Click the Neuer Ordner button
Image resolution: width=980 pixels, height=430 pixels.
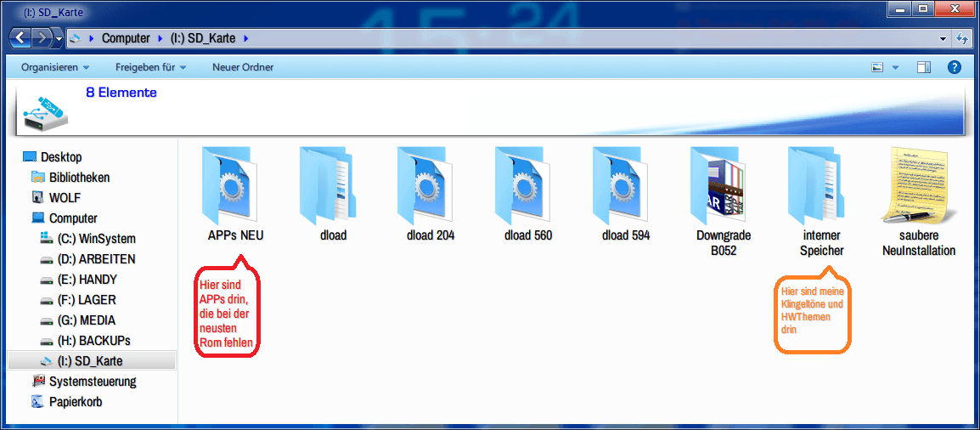pos(243,67)
